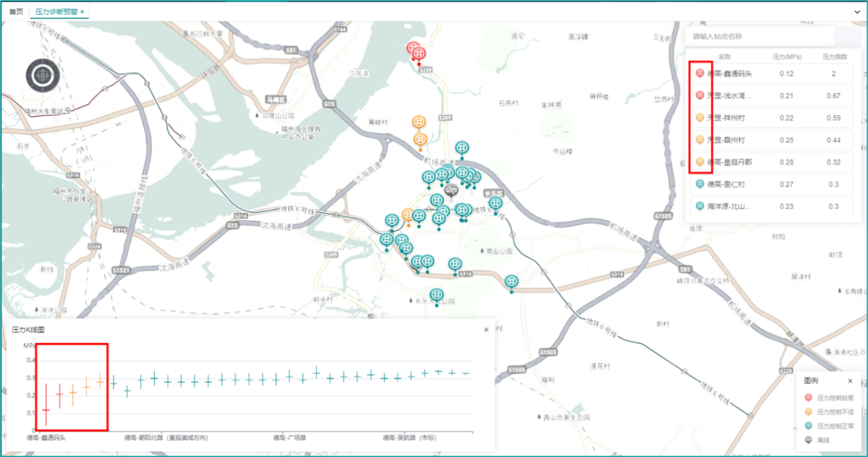
Task: Select the red marker icon for 德高-鑫通码头
Action: click(x=700, y=73)
